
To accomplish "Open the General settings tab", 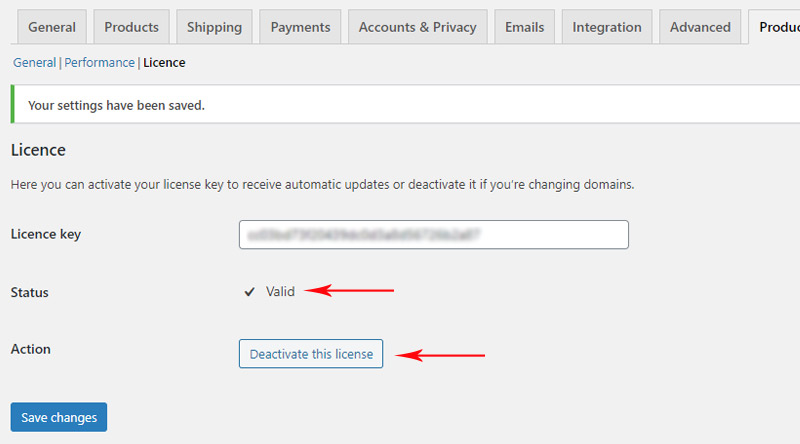I will (52, 27).
